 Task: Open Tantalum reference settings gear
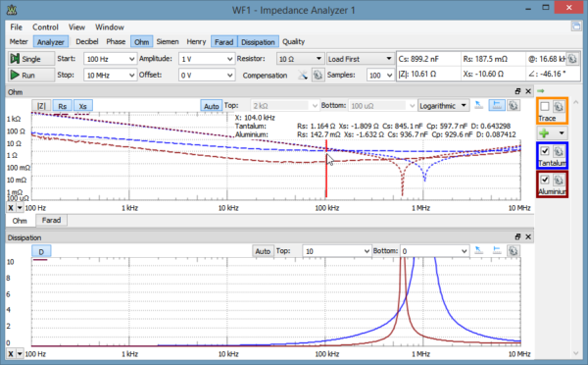559,151
